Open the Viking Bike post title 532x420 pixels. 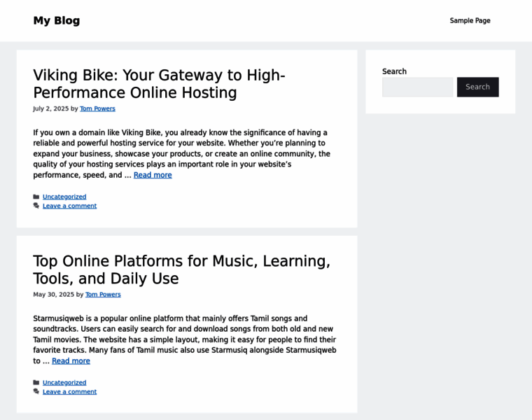pyautogui.click(x=159, y=84)
